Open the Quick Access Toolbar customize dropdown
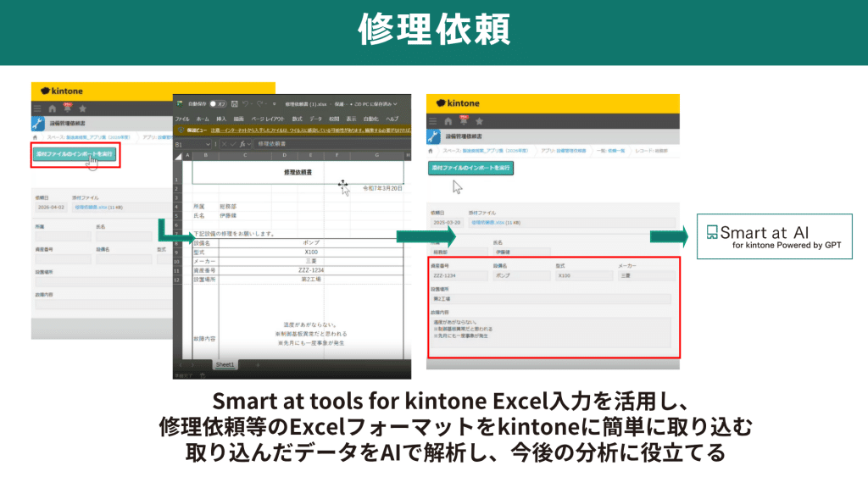This screenshot has height=488, width=868. point(274,104)
